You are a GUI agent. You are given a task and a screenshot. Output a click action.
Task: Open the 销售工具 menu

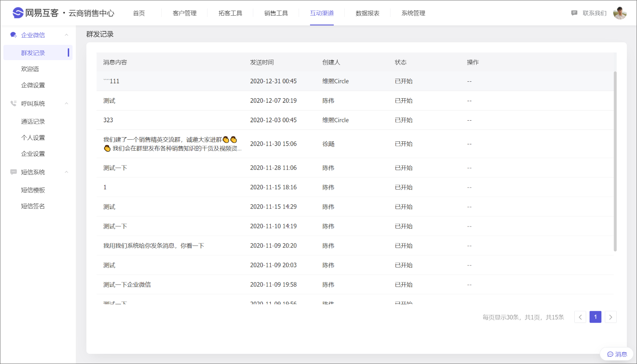[x=276, y=13]
